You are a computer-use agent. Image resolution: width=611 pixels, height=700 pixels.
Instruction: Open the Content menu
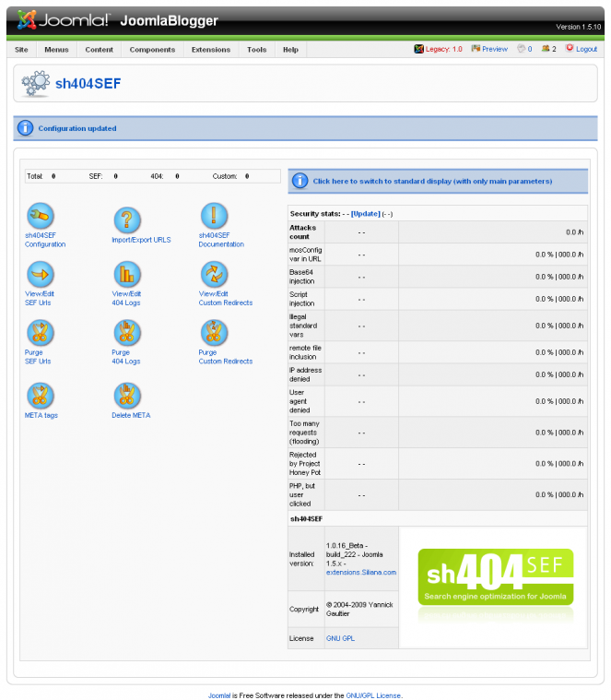(99, 50)
